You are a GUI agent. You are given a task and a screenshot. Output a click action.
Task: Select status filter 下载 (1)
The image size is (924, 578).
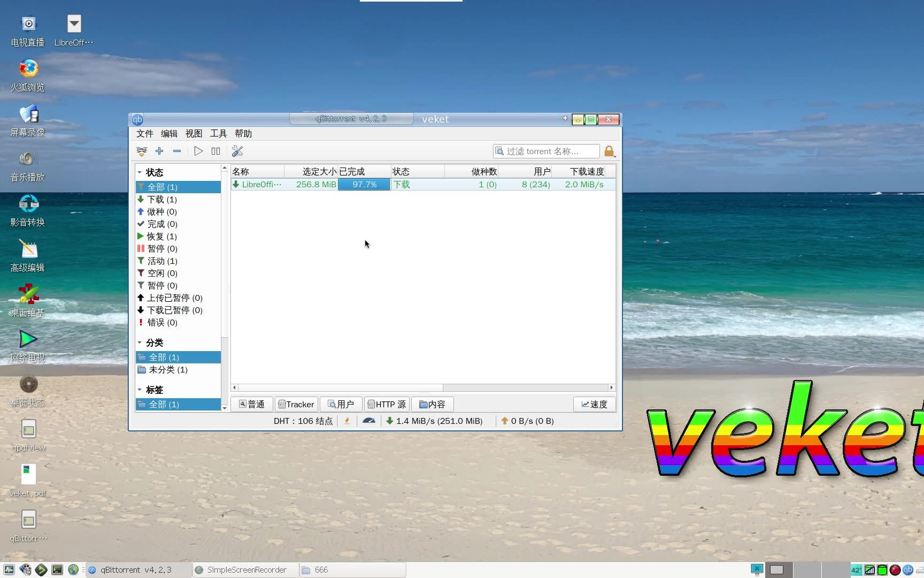tap(178, 199)
